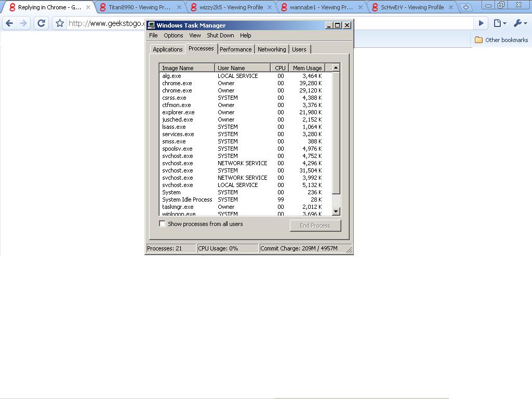This screenshot has width=532, height=399.
Task: Minimize the Windows Task Manager window
Action: [329, 25]
